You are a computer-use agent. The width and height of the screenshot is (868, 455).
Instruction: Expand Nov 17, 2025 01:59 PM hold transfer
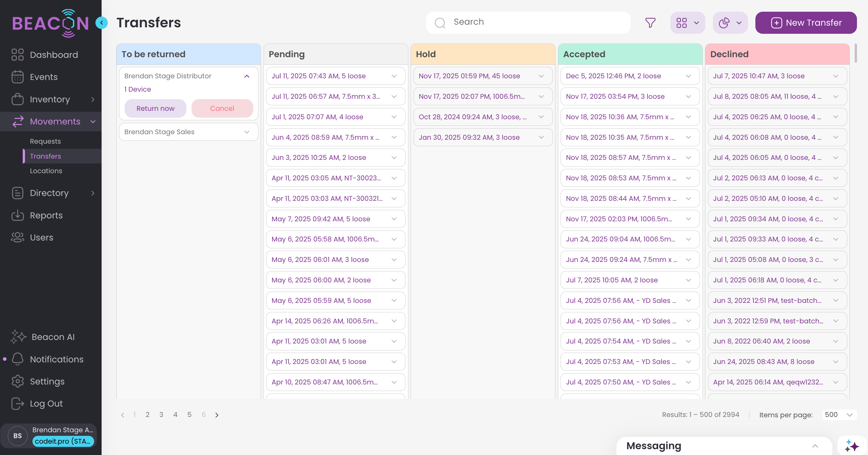541,76
